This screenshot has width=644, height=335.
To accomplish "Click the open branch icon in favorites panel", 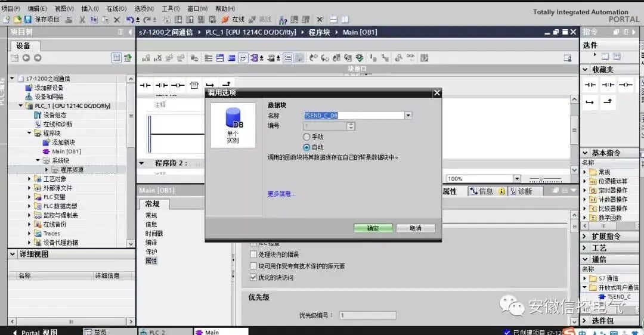I will click(x=590, y=102).
